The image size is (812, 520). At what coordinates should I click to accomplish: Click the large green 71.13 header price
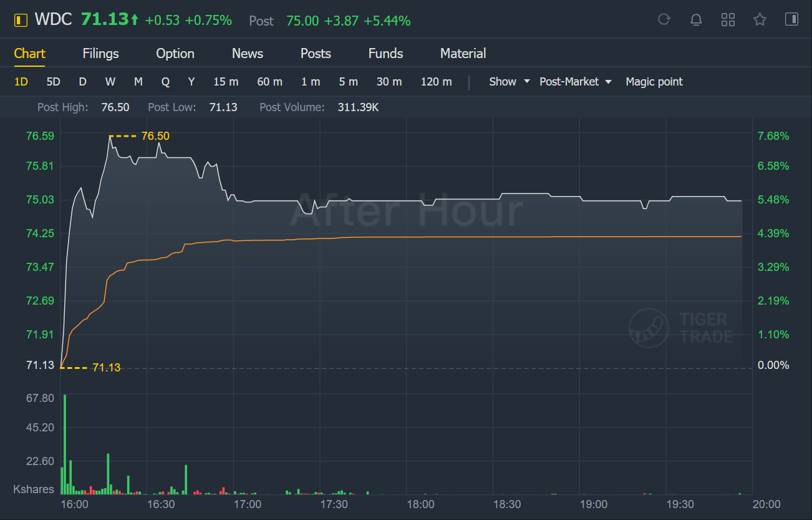tap(104, 19)
